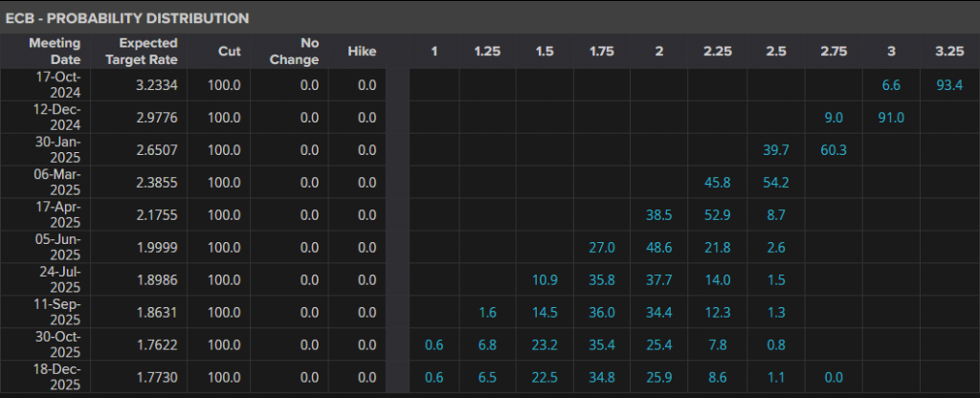Click the 27.0 probability cell
This screenshot has width=980, height=398.
pyautogui.click(x=601, y=248)
